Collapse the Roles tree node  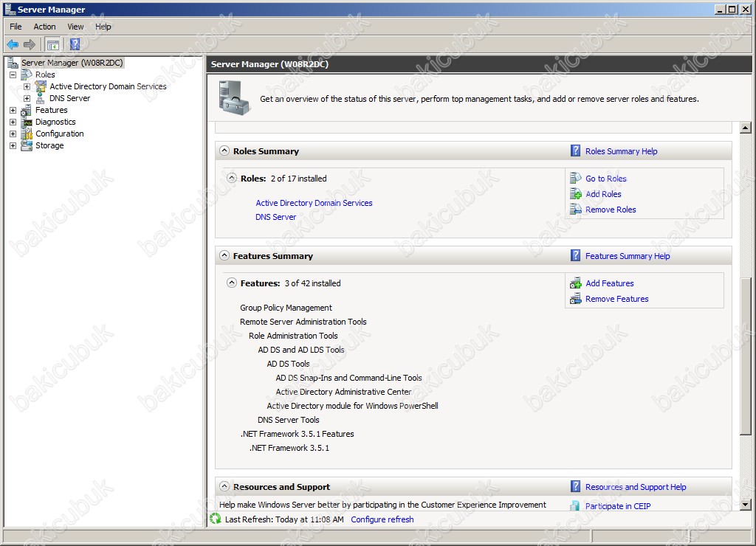[x=13, y=75]
